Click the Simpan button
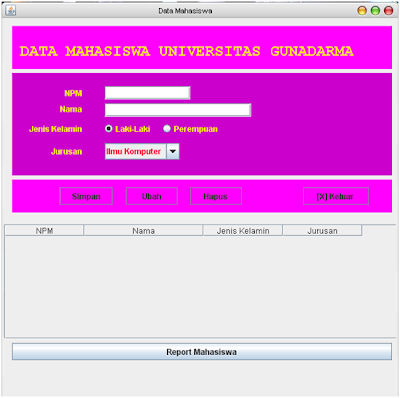The image size is (400, 398). (x=86, y=196)
